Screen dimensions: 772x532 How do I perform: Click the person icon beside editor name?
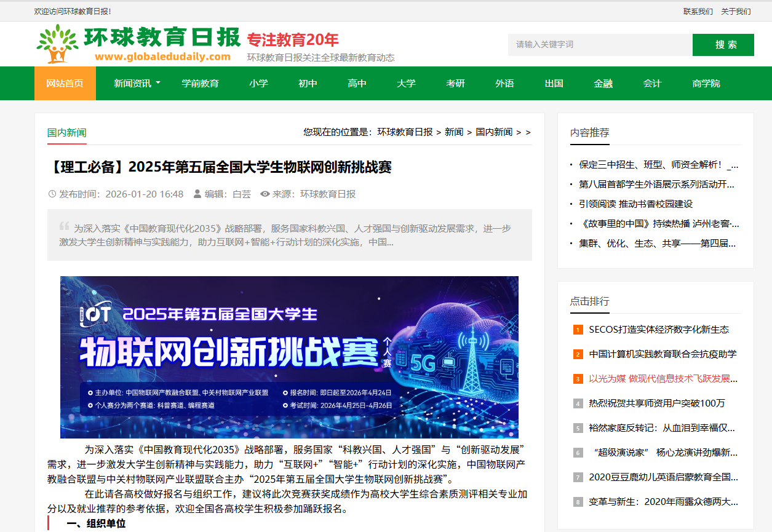(197, 194)
